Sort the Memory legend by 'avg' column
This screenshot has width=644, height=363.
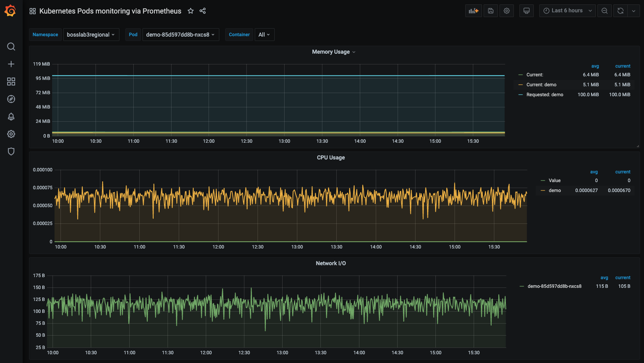pyautogui.click(x=595, y=66)
